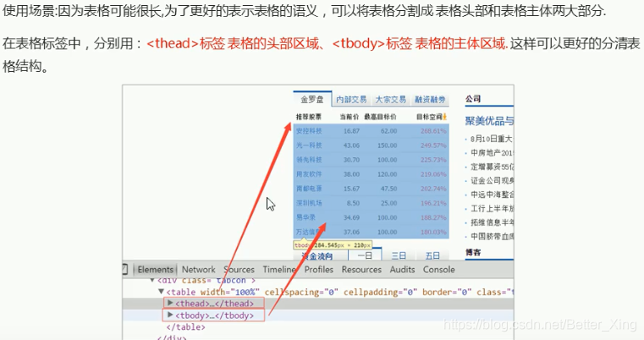Image resolution: width=644 pixels, height=340 pixels.
Task: Click the border="0" attribute text
Action: (x=447, y=292)
